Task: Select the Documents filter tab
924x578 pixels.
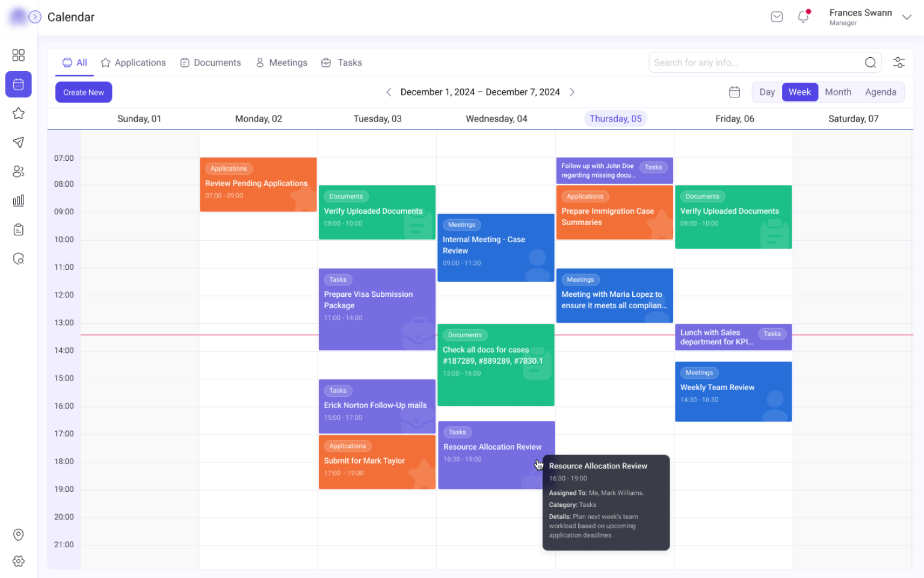Action: 211,63
